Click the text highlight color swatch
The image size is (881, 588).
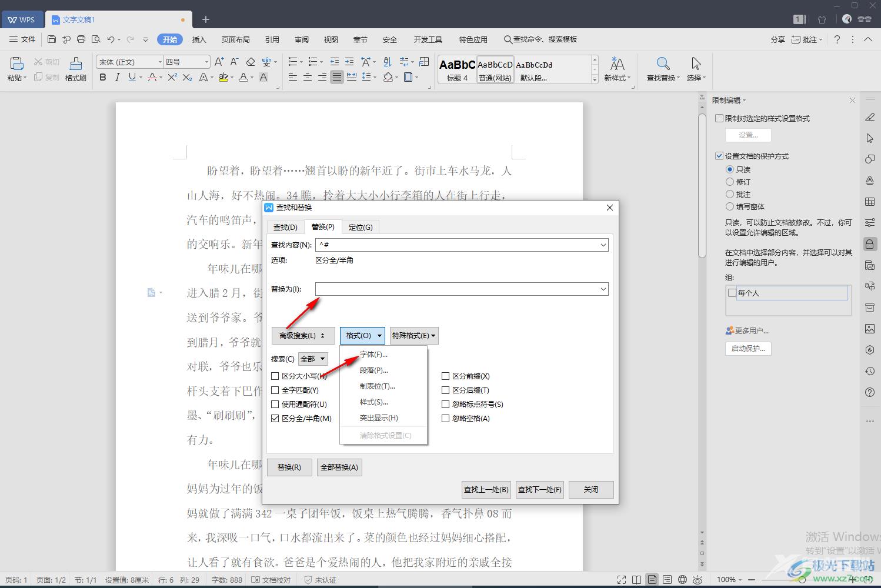pos(223,77)
